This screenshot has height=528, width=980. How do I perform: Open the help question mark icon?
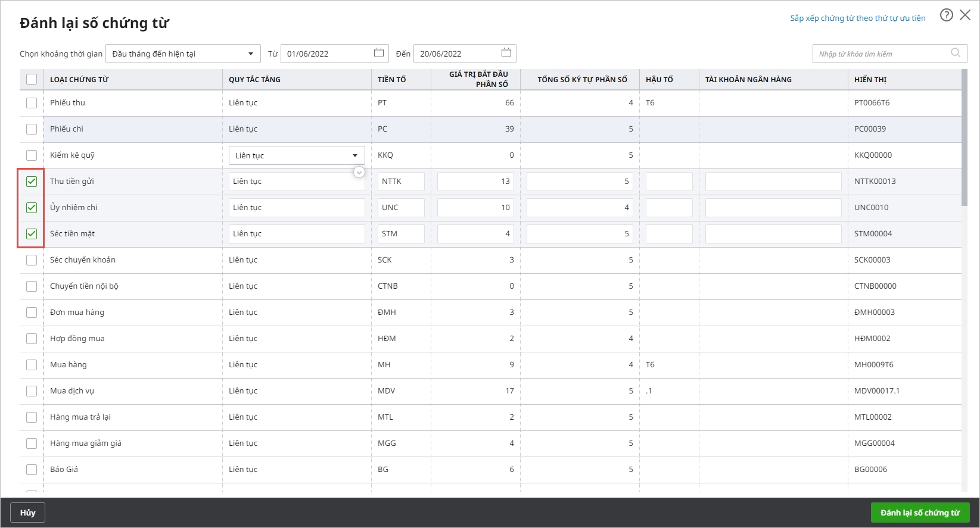pos(946,15)
